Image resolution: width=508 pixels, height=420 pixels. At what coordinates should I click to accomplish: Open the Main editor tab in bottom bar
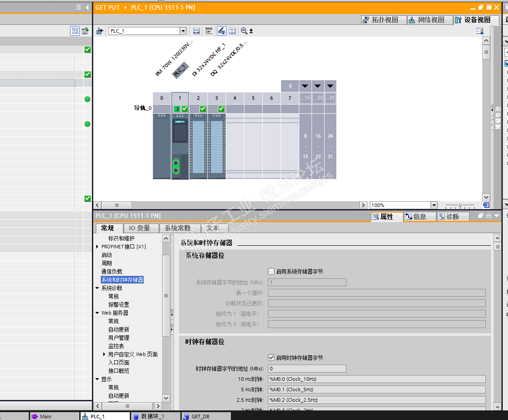coord(54,416)
